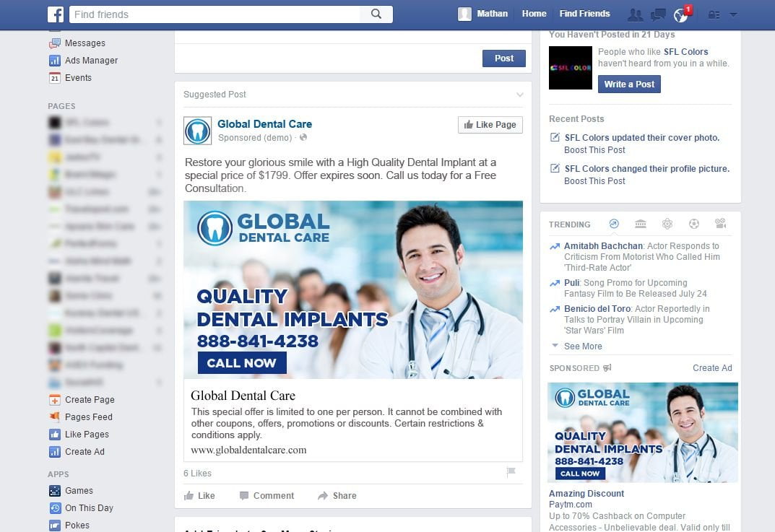Viewport: 775px width, 532px height.
Task: Click the blue Post button
Action: tap(503, 58)
